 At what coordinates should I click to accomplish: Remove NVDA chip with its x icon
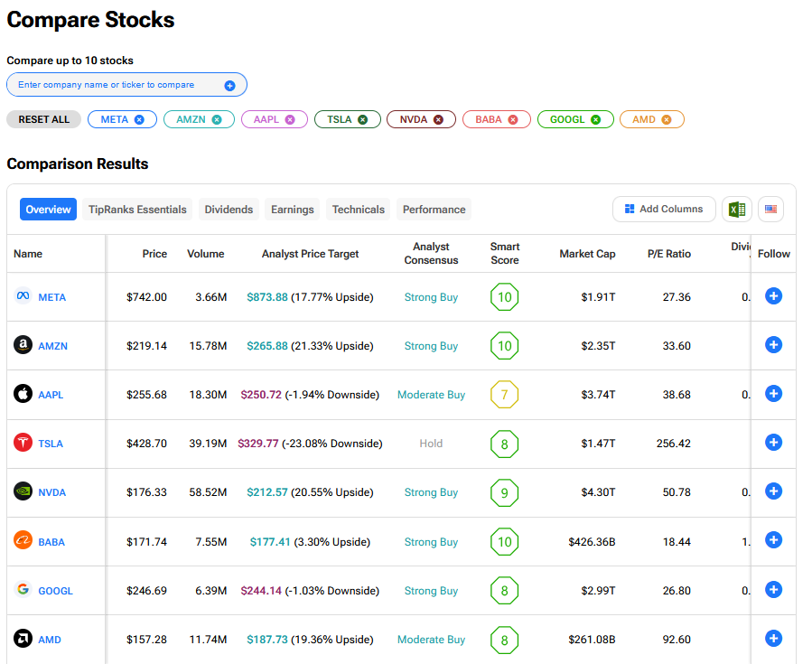click(x=439, y=119)
